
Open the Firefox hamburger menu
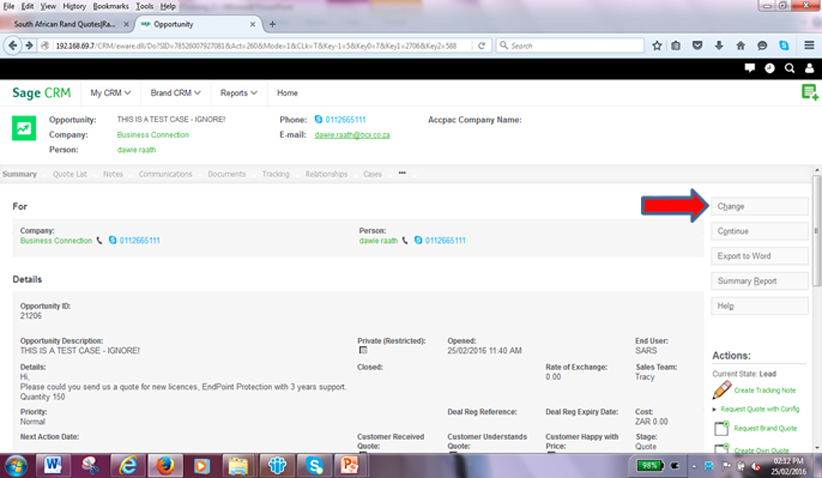click(809, 46)
